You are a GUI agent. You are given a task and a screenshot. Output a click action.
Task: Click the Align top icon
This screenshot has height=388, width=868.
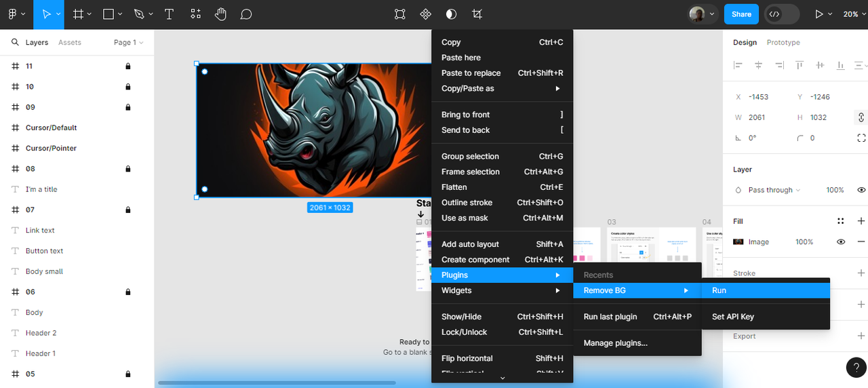coord(800,65)
